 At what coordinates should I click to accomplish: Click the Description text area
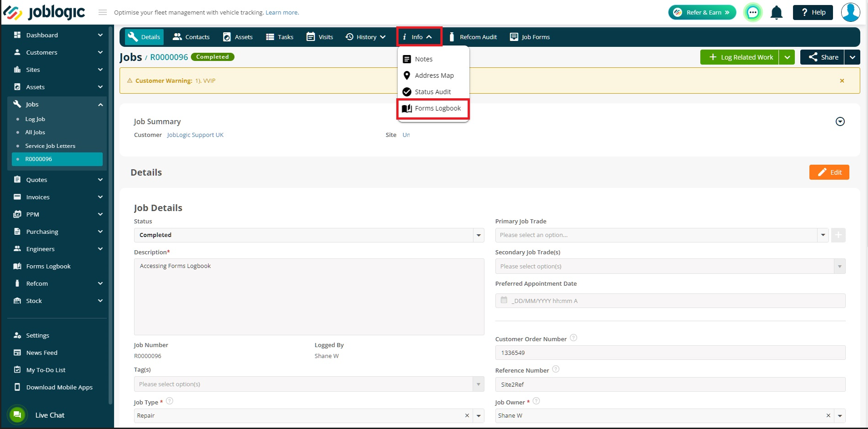309,297
